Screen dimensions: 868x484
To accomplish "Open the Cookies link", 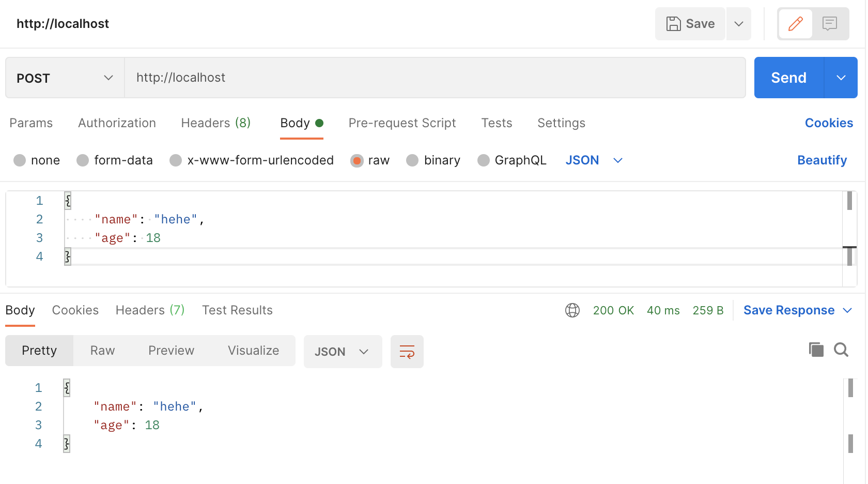I will coord(829,123).
